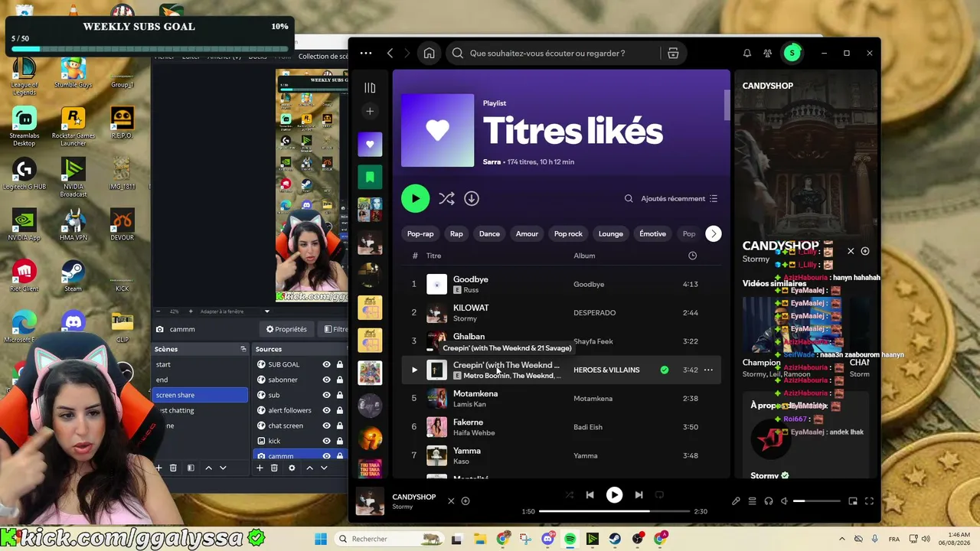Screen dimensions: 980x551
Task: Toggle liked checkmark on Creepin' track
Action: point(664,370)
